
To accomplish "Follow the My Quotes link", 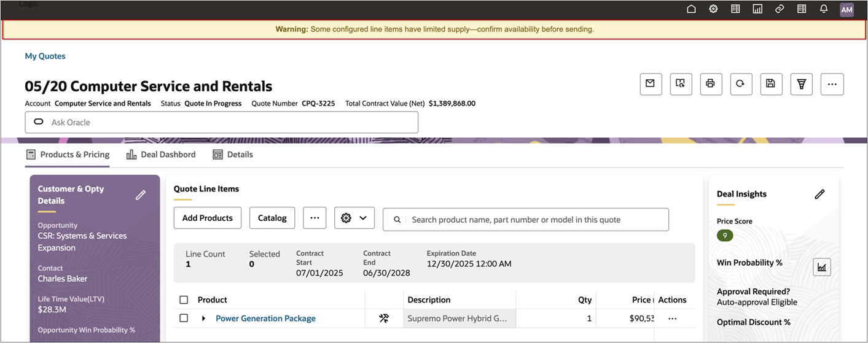I will pyautogui.click(x=45, y=56).
